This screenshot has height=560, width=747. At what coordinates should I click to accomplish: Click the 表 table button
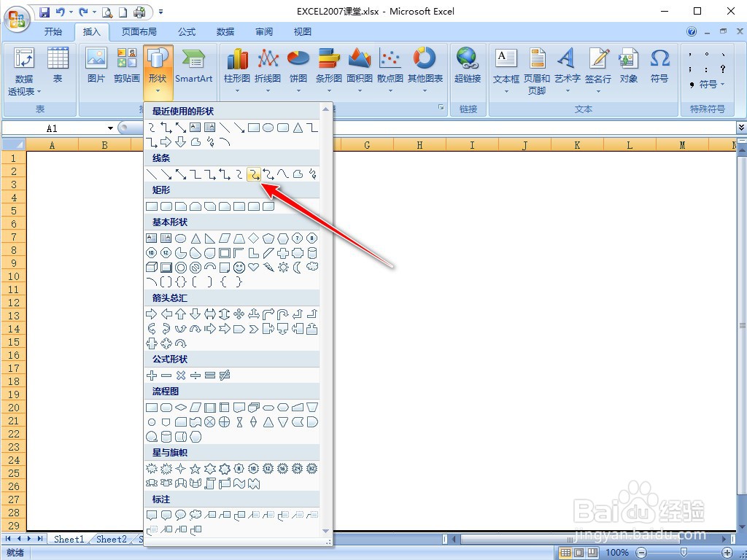coord(58,66)
